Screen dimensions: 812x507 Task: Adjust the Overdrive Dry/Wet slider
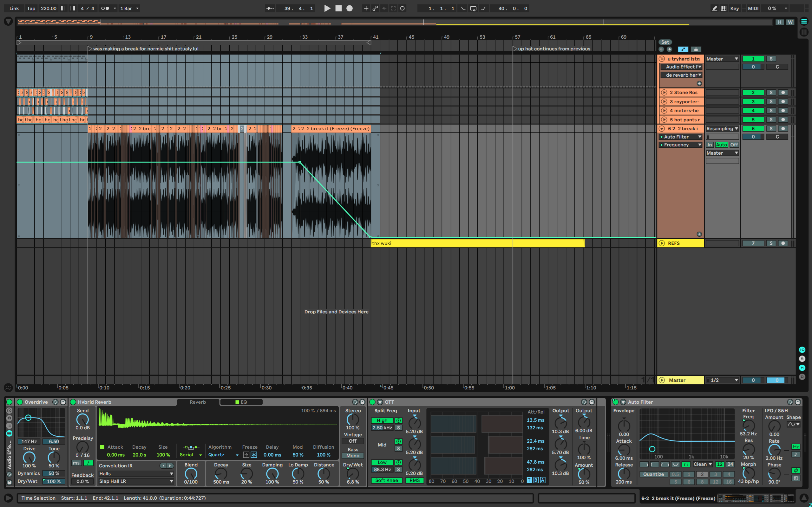[x=53, y=482]
